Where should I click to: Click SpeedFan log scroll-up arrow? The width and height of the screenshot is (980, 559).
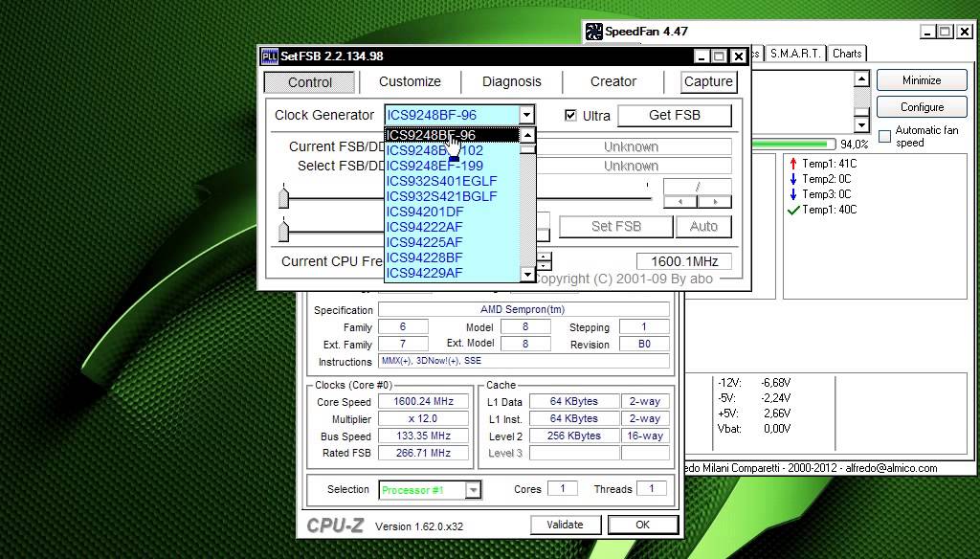click(x=861, y=79)
